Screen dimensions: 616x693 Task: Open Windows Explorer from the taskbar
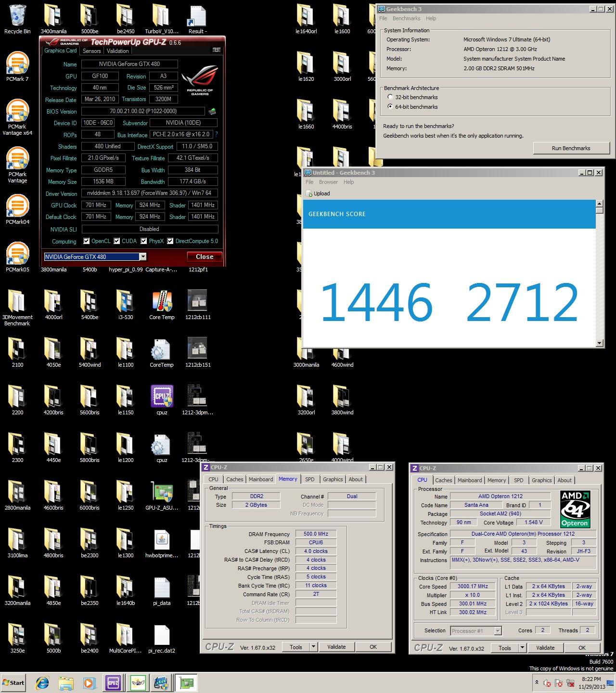click(66, 682)
